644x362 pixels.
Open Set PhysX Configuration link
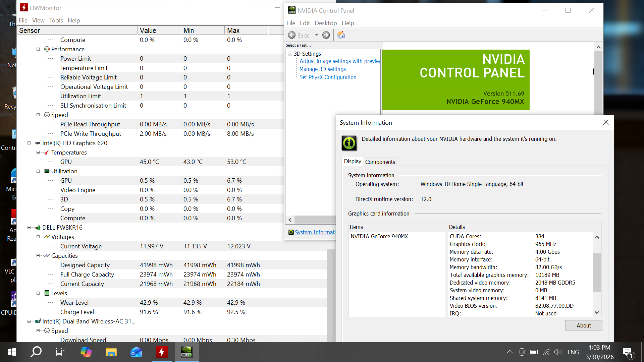click(328, 77)
